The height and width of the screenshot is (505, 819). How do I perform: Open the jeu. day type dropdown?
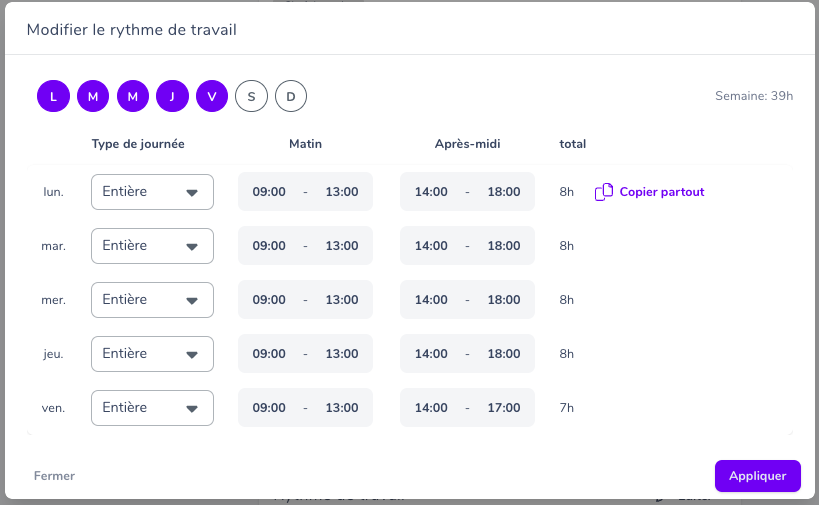coord(153,354)
